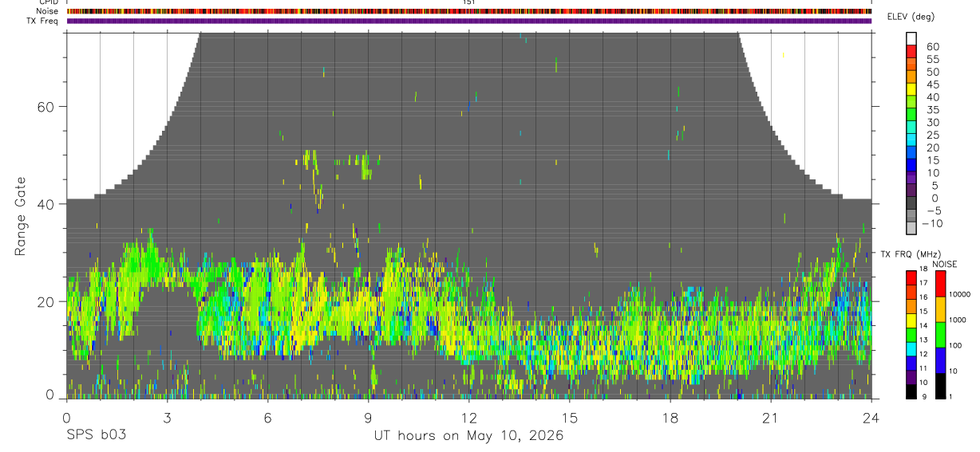
Task: Click the "Range Gate" vertical axis title
Action: click(20, 216)
